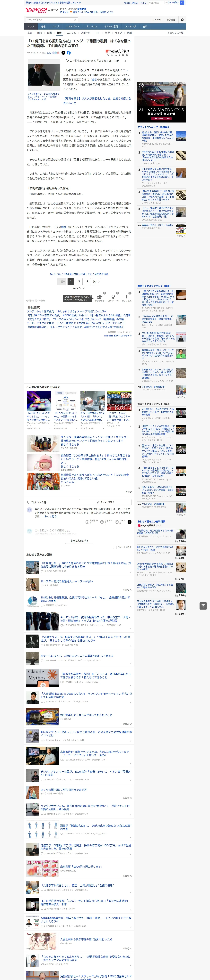Open the みんなの意見 navigation tab

111,27
